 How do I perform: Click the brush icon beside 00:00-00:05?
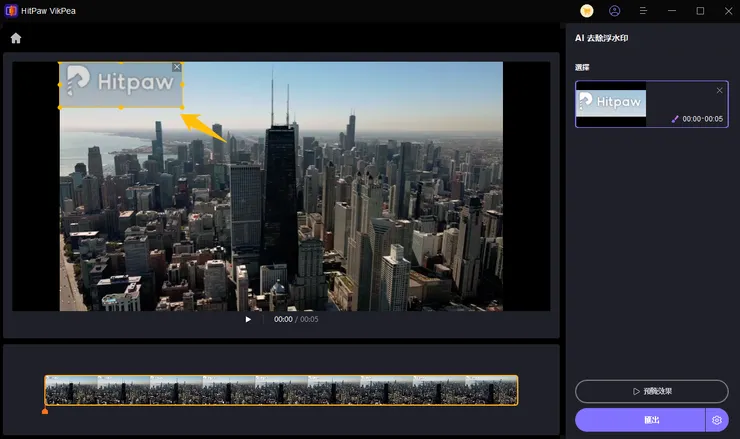675,119
